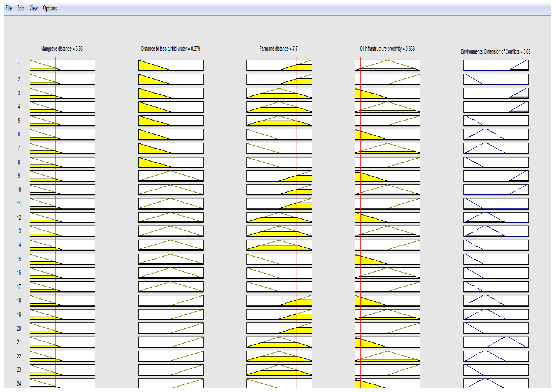Viewport: 556px width, 392px height.
Task: Click Farmland distance plot in rule 18
Action: pos(279,300)
